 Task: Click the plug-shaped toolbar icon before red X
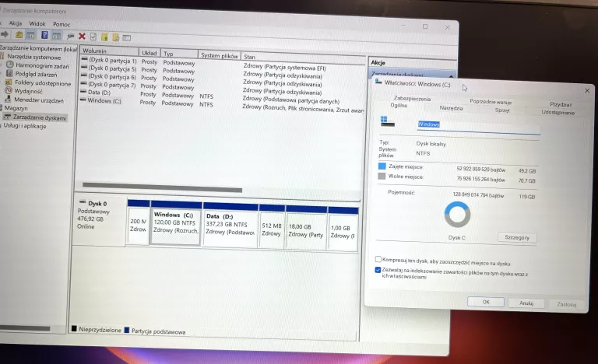[x=70, y=37]
